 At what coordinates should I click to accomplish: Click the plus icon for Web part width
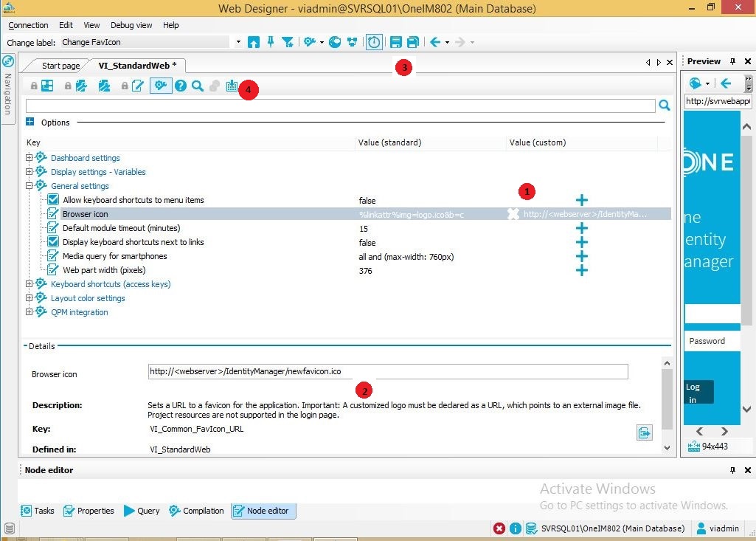pyautogui.click(x=581, y=270)
